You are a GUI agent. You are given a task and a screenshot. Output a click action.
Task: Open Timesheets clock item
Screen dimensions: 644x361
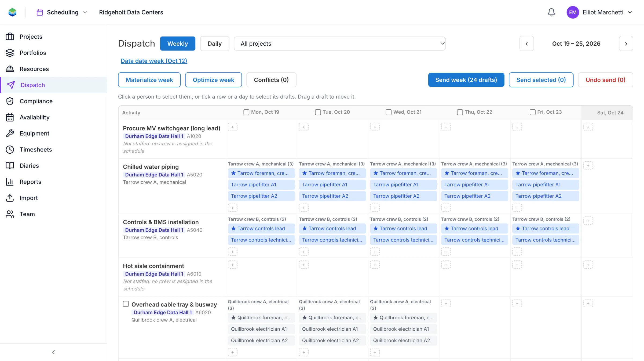pyautogui.click(x=54, y=149)
